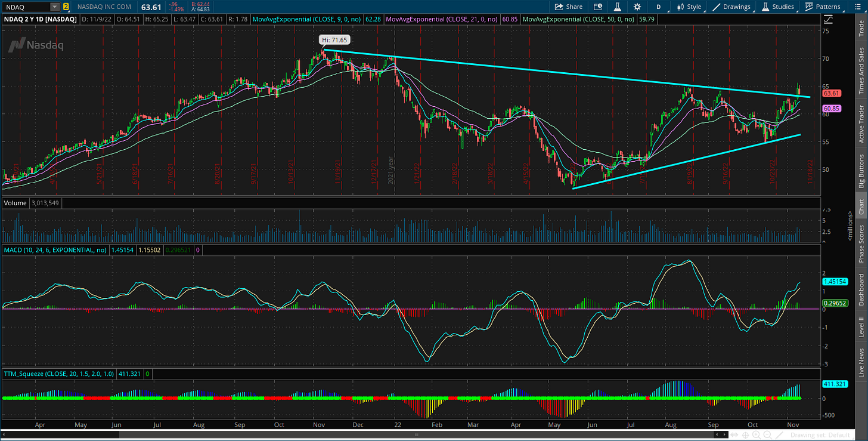Click the NASDAQ INC COM company name
Image resolution: width=868 pixels, height=441 pixels.
click(103, 7)
